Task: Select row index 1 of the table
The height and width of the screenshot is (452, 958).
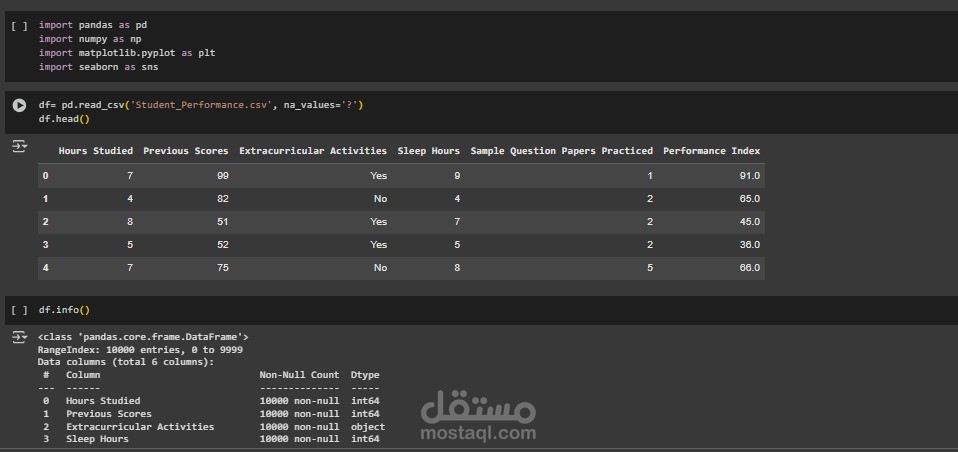Action: [45, 199]
